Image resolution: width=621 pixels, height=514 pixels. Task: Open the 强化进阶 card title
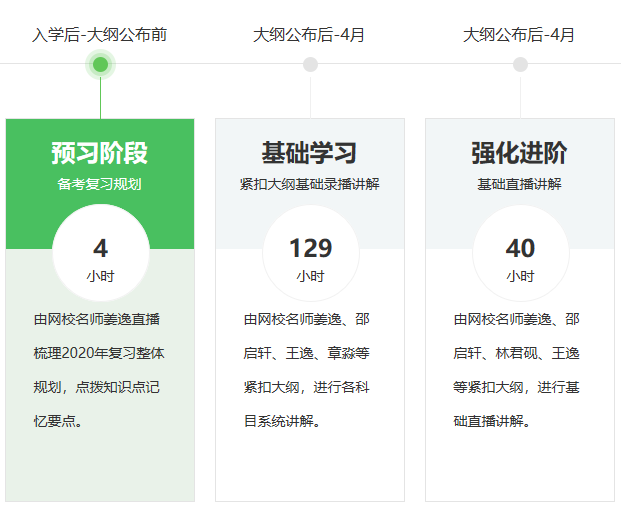(520, 153)
